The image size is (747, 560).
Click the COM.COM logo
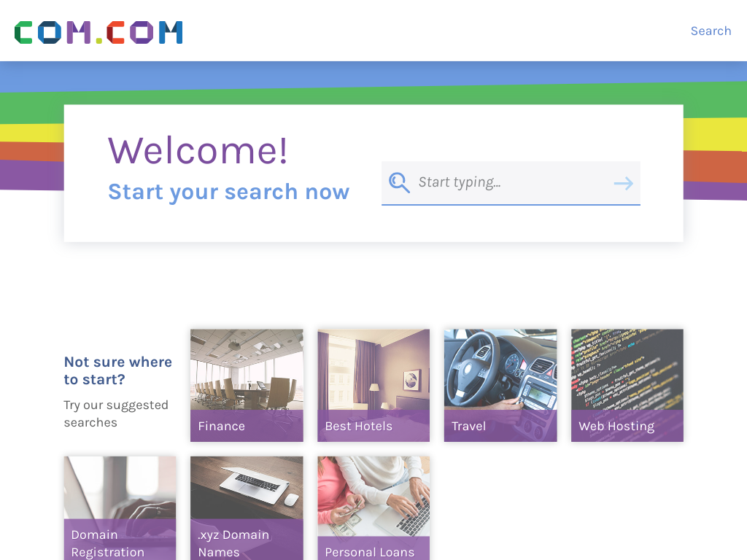tap(98, 32)
